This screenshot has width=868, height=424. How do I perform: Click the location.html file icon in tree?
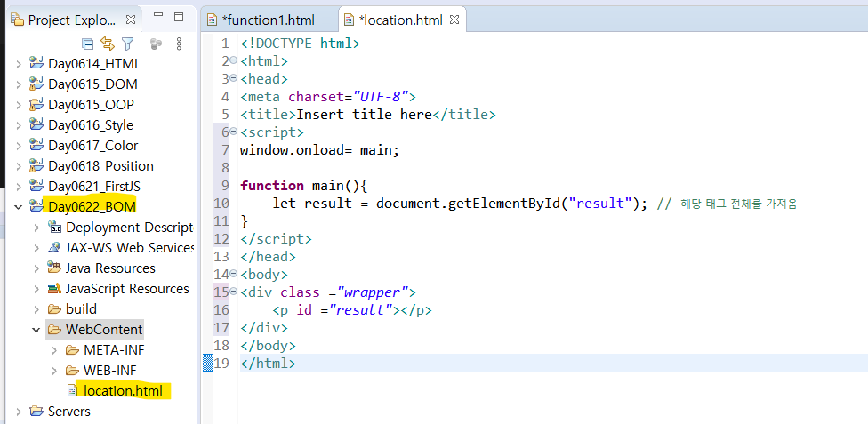[x=73, y=391]
